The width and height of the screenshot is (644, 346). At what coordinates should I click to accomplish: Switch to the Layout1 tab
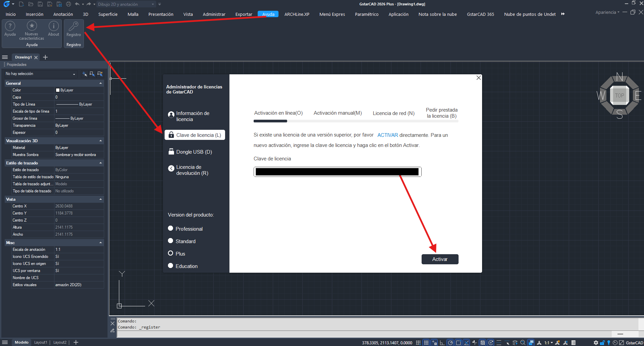click(41, 342)
